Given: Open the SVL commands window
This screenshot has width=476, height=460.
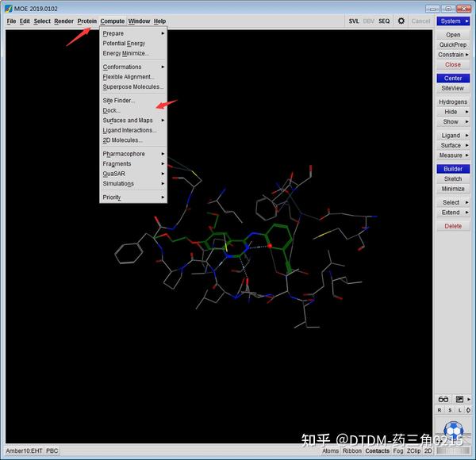Looking at the screenshot, I should [354, 21].
